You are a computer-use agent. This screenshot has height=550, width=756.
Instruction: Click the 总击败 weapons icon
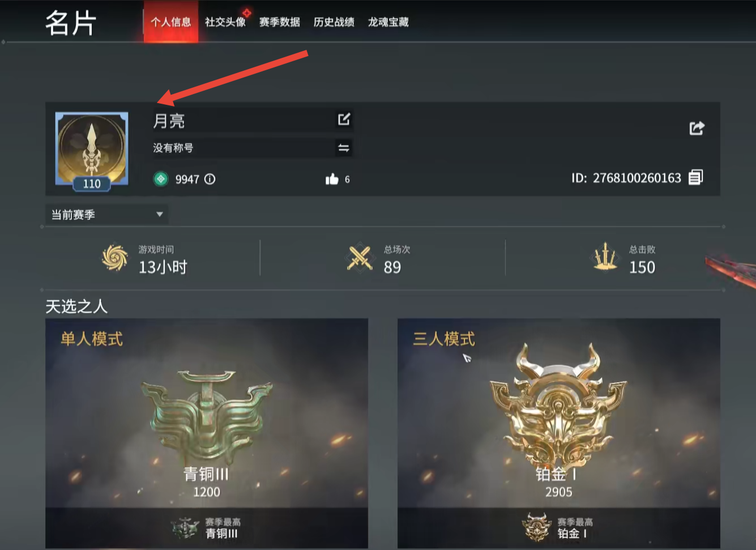(605, 257)
